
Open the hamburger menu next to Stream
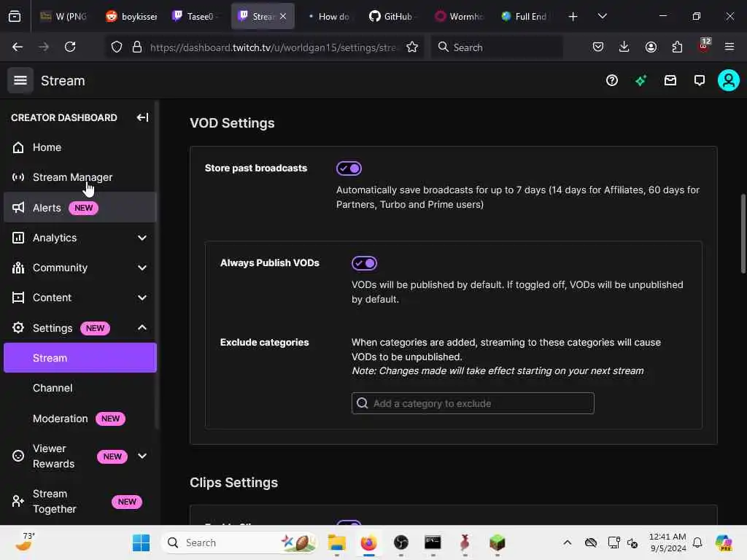20,80
